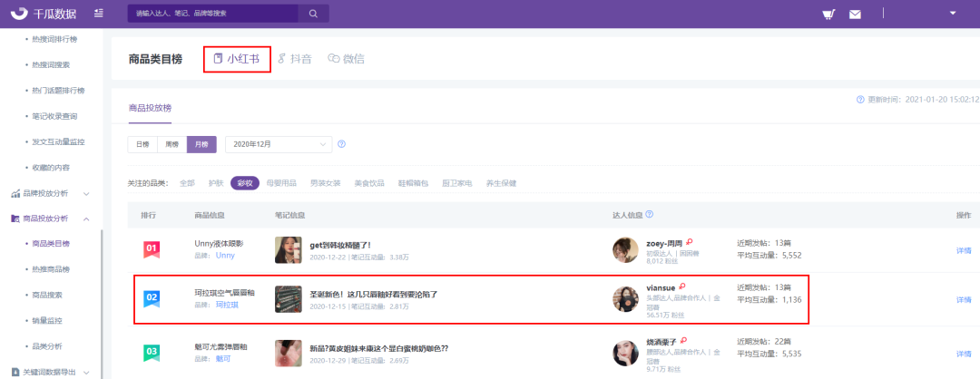Open sidebar item 商品搜索
The width and height of the screenshot is (980, 379).
(47, 295)
